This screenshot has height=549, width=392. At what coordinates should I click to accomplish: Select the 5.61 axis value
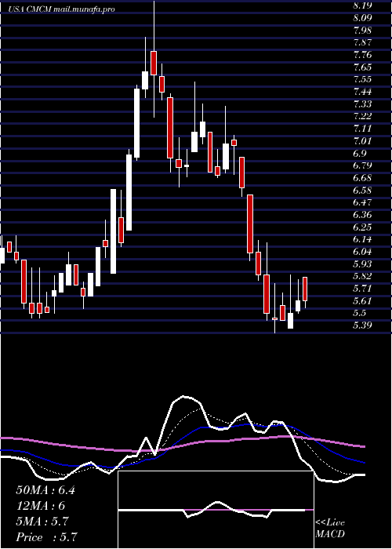(x=362, y=301)
